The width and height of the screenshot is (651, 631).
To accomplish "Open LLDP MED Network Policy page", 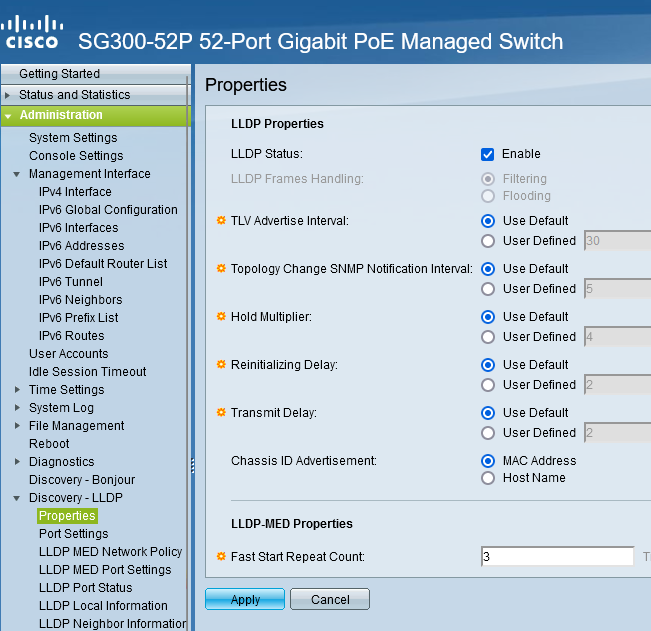I will 110,552.
